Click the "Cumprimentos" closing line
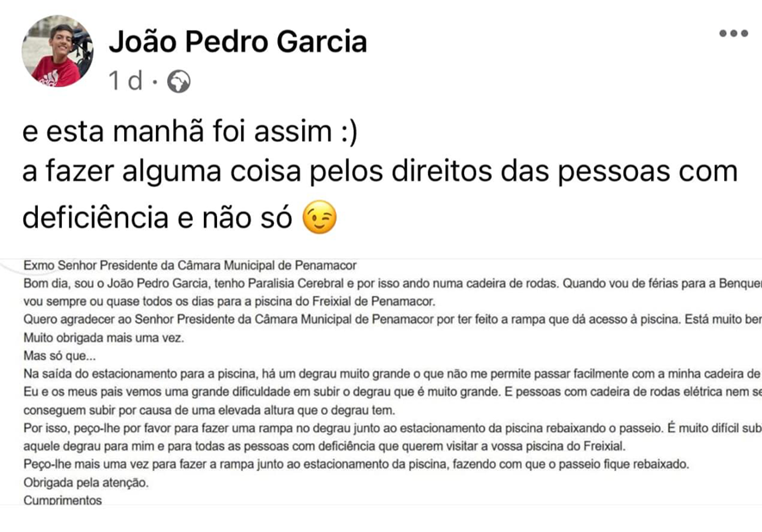The width and height of the screenshot is (762, 532). [63, 500]
